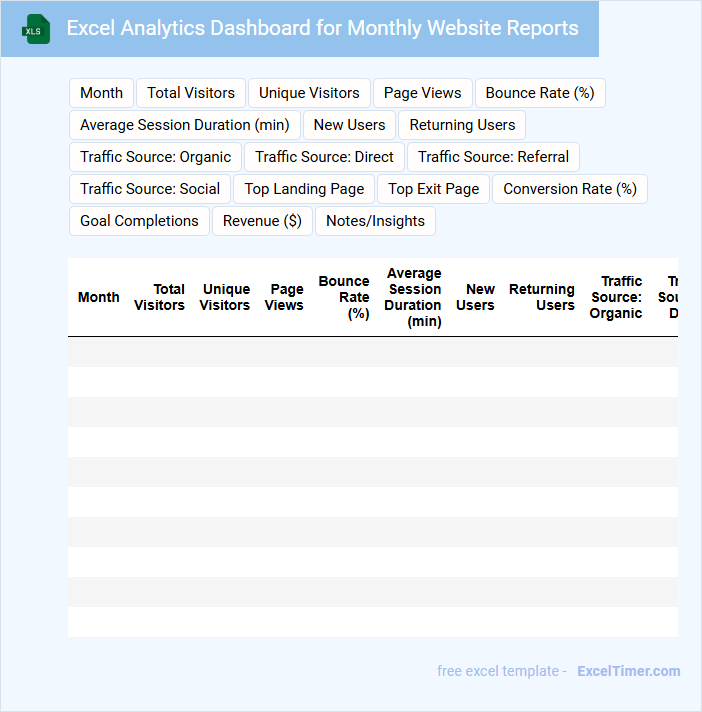
Task: Select the Top Exit Page tag
Action: (x=434, y=189)
